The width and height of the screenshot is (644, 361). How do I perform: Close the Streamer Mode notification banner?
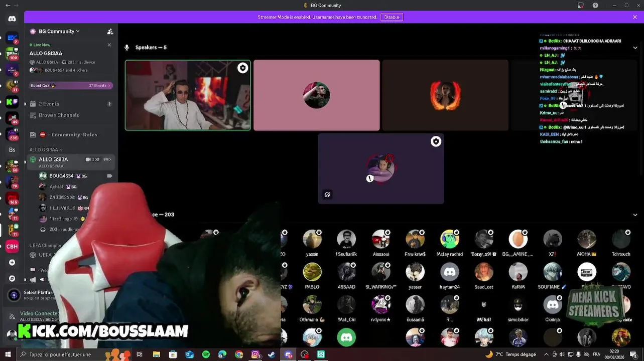point(635,17)
